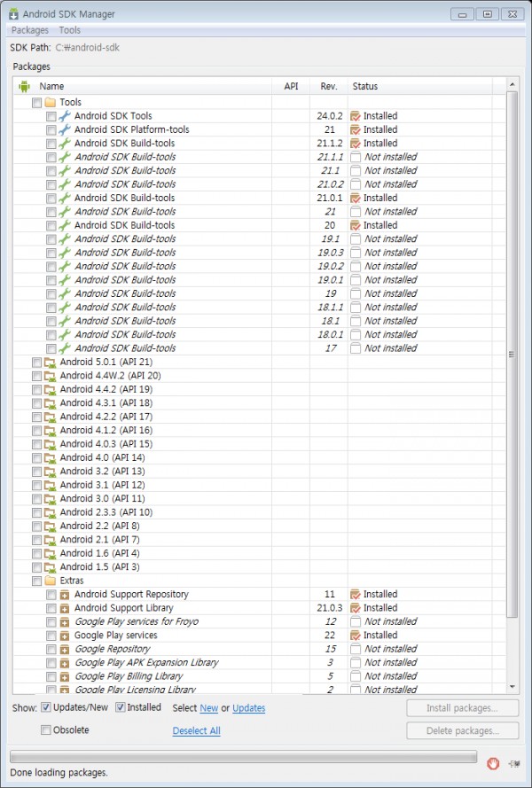
Task: Select the Android 3.0 (API 11) row
Action: coord(260,499)
